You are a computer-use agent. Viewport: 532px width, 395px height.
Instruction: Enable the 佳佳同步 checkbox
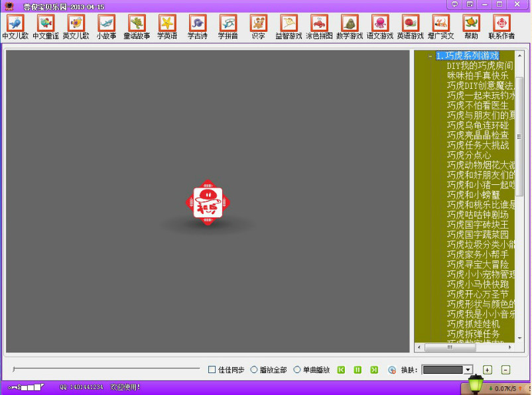pos(212,370)
